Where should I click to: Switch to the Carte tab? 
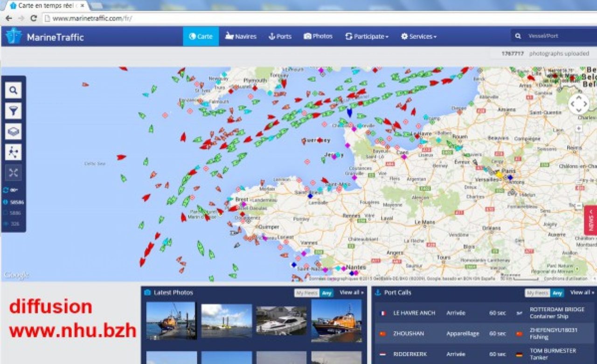tap(201, 36)
